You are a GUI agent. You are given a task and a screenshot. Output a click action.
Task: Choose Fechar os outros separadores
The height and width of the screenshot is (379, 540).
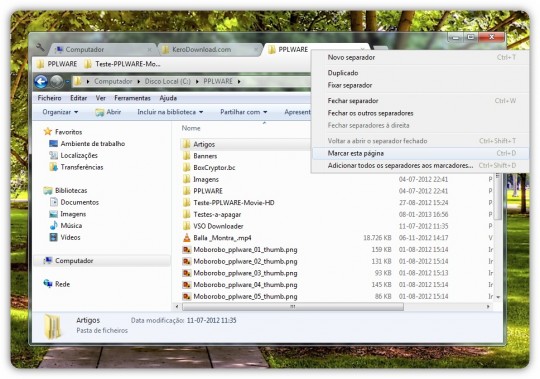coord(420,113)
